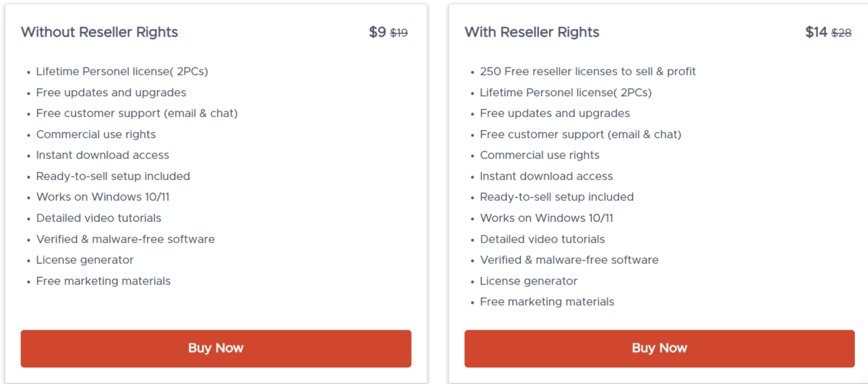868x384 pixels.
Task: Click License generator in right card
Action: coord(528,281)
